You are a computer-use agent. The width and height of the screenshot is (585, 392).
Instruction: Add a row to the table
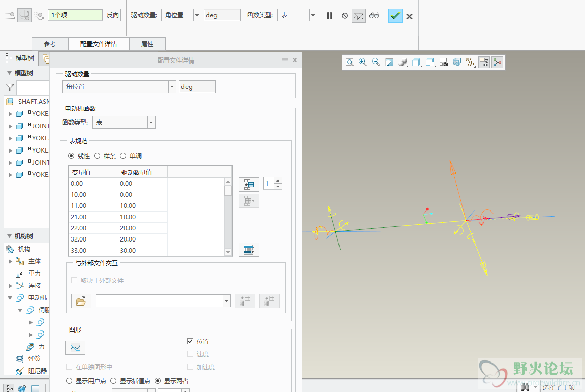coord(249,185)
